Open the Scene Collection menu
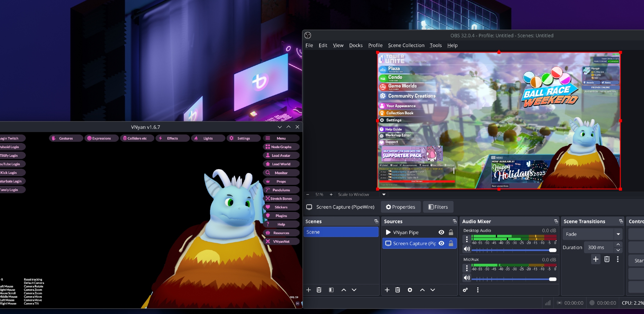Image resolution: width=644 pixels, height=314 pixels. [406, 45]
